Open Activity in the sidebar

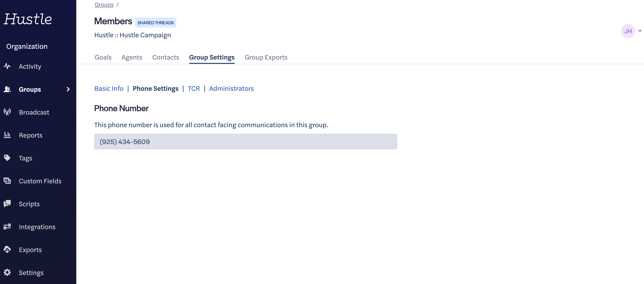pyautogui.click(x=30, y=67)
